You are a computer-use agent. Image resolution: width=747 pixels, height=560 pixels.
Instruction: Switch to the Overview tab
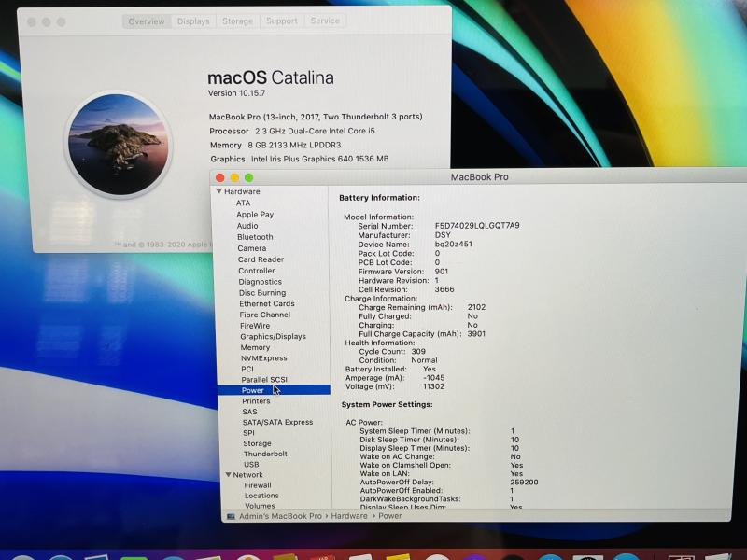[x=147, y=21]
